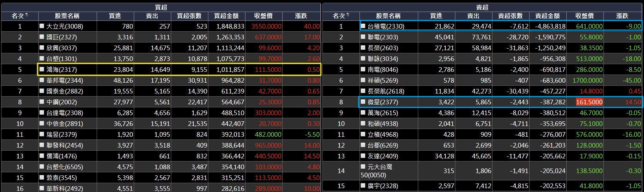Viewport: 644px width, 192px height.
Task: Click sort arrows beside 名次 in 買超 table
Action: 26,15
